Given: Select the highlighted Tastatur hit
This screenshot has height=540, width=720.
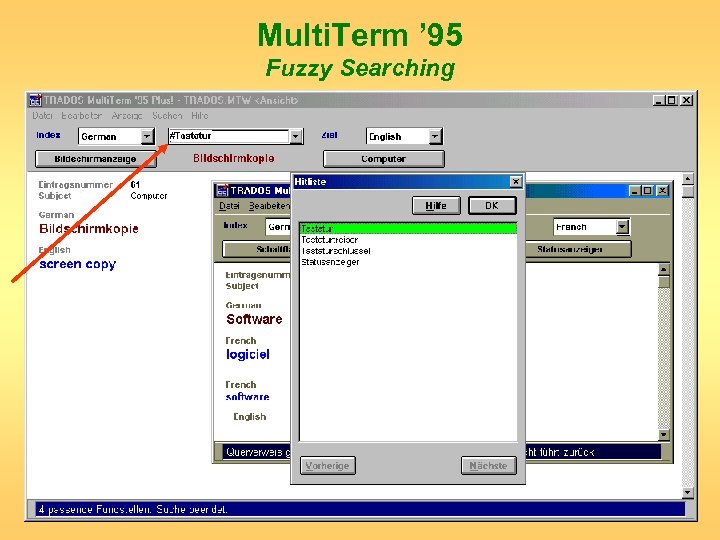Looking at the screenshot, I should tap(408, 228).
